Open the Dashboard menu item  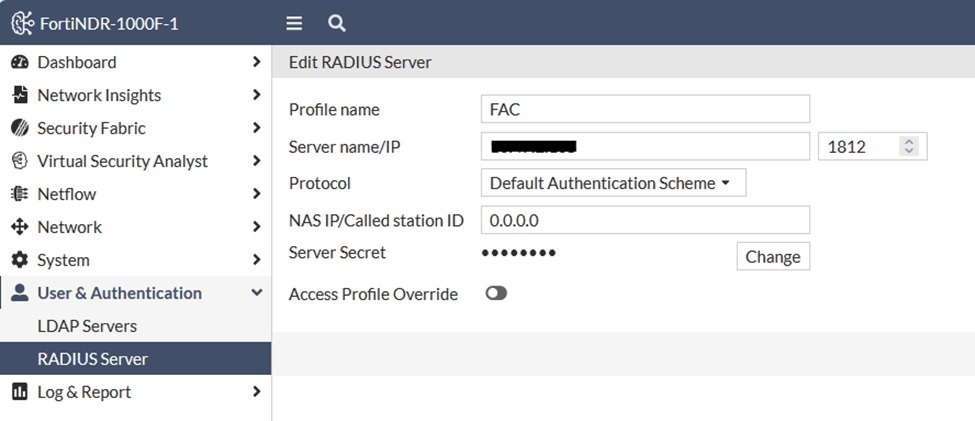[136, 62]
